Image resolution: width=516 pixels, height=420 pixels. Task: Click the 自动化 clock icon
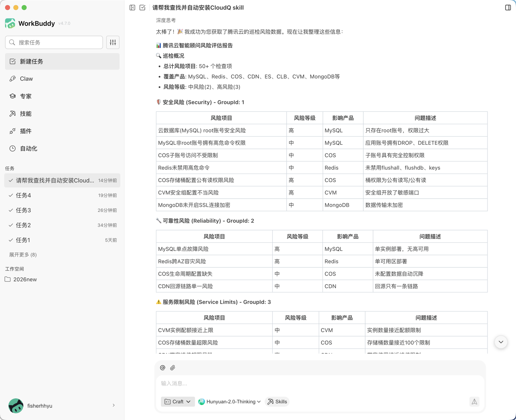coord(13,148)
